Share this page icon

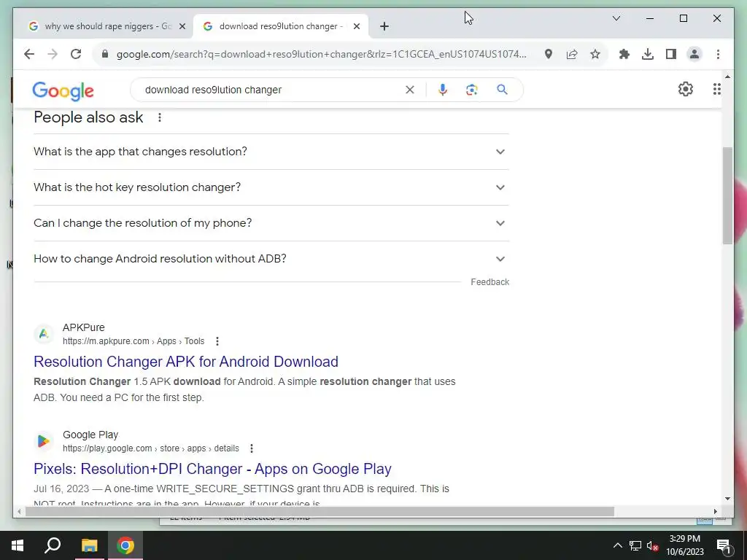click(x=572, y=54)
